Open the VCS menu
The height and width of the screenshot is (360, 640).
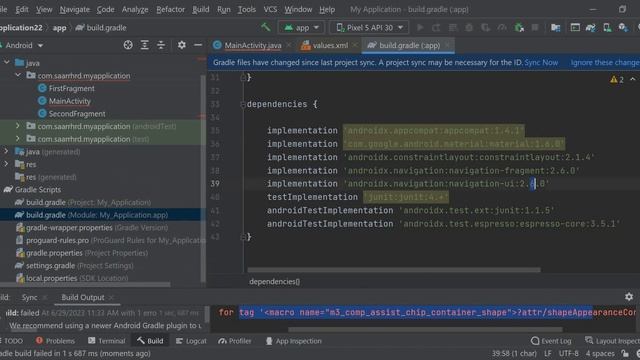(270, 9)
